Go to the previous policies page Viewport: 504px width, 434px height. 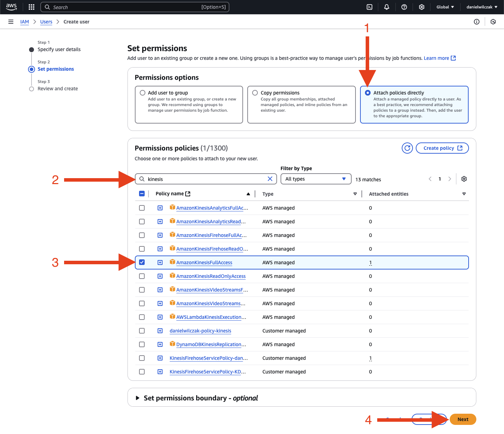point(430,179)
